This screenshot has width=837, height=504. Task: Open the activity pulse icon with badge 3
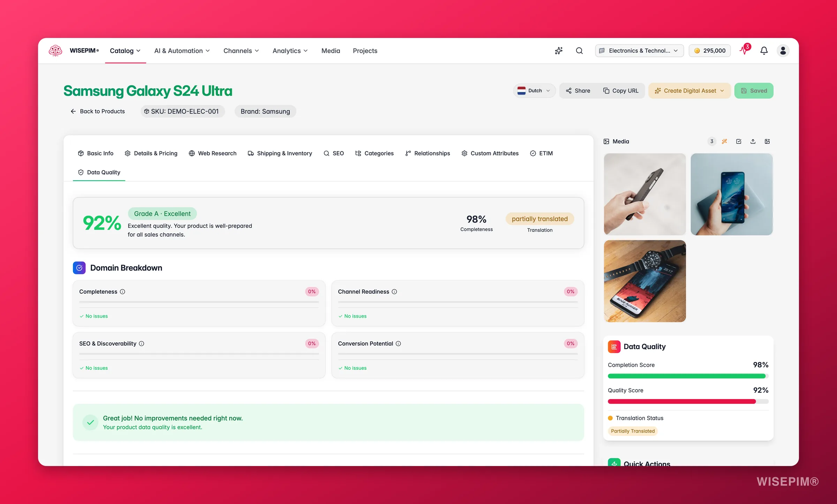pyautogui.click(x=744, y=50)
